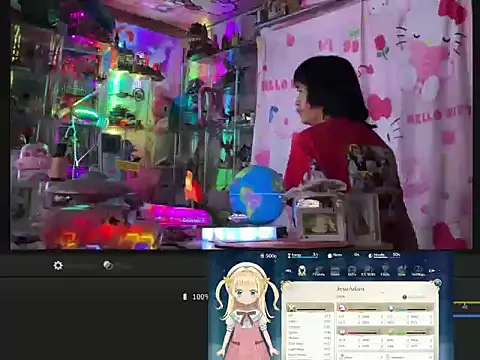Image resolution: width=480 pixels, height=360 pixels.
Task: Open the EX Skills tab in game menu
Action: point(368,271)
